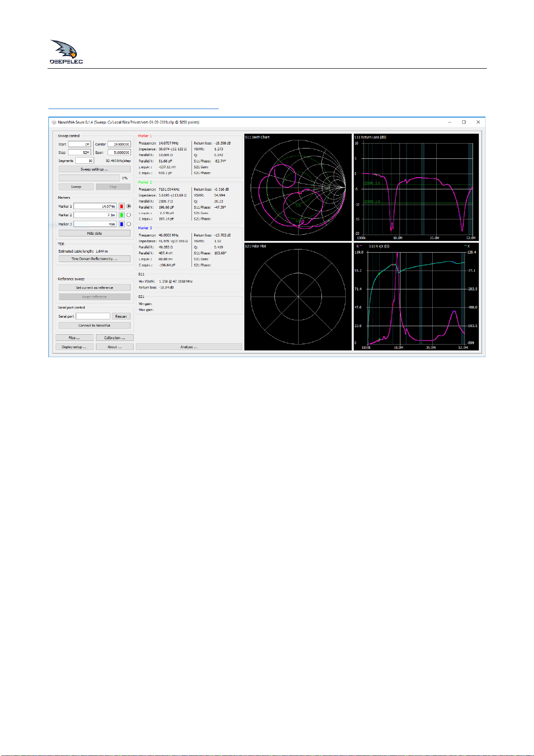Select the Marker 1 radio button
The width and height of the screenshot is (534, 756).
[x=129, y=206]
